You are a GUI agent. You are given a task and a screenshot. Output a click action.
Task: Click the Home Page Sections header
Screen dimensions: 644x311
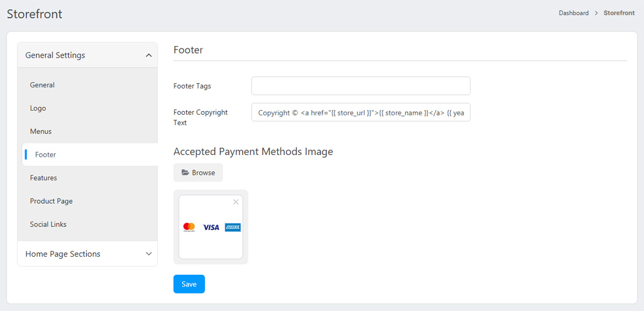click(63, 254)
